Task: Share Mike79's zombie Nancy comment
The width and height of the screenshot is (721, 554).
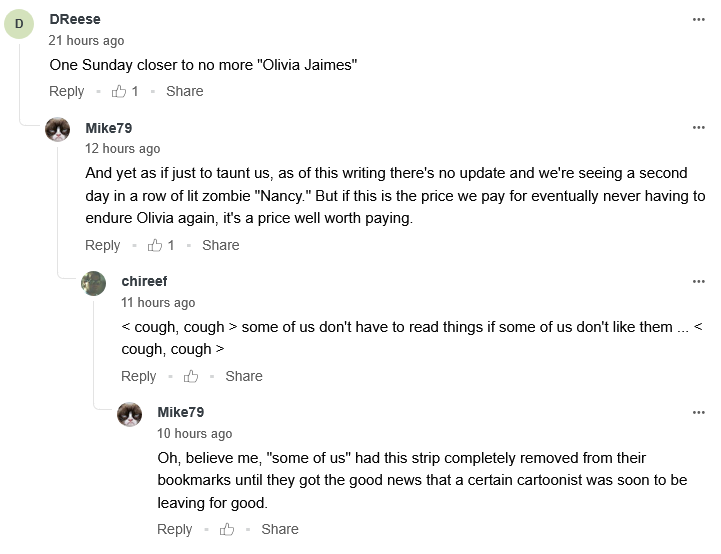Action: (x=221, y=245)
